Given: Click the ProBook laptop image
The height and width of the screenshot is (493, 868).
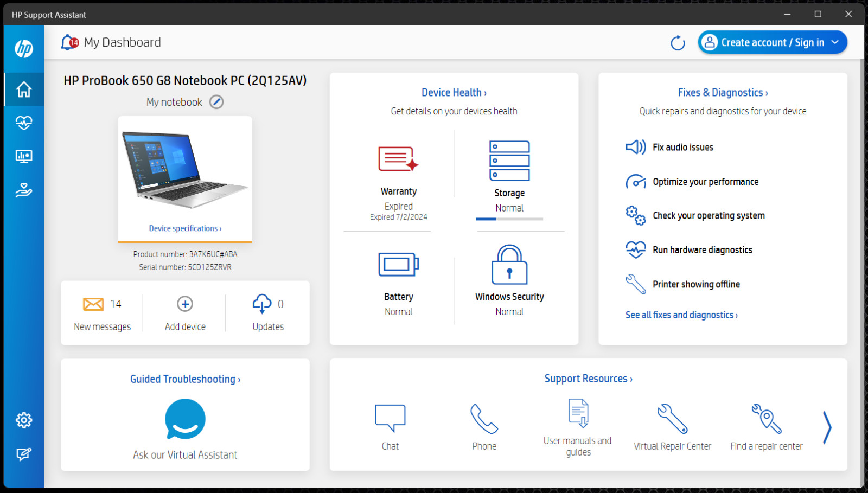Looking at the screenshot, I should 184,170.
